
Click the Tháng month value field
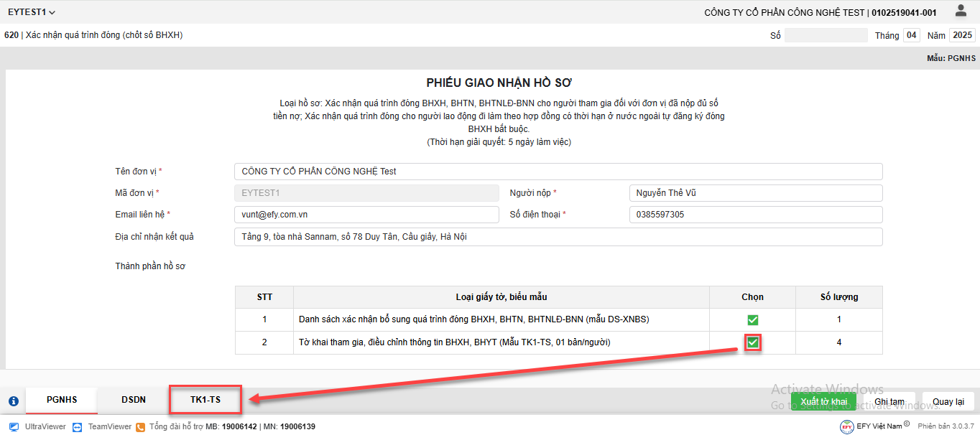pos(911,35)
